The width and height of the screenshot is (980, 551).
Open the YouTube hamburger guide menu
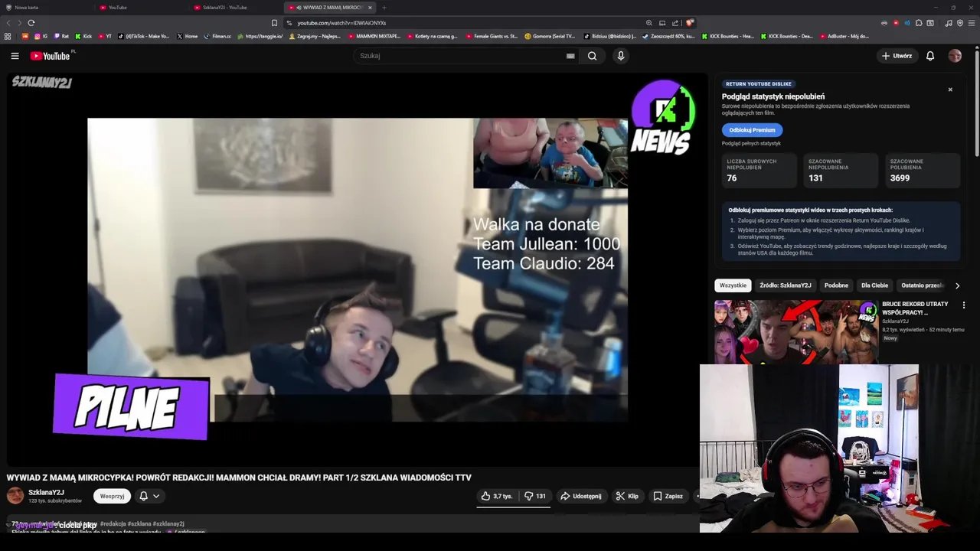[15, 56]
